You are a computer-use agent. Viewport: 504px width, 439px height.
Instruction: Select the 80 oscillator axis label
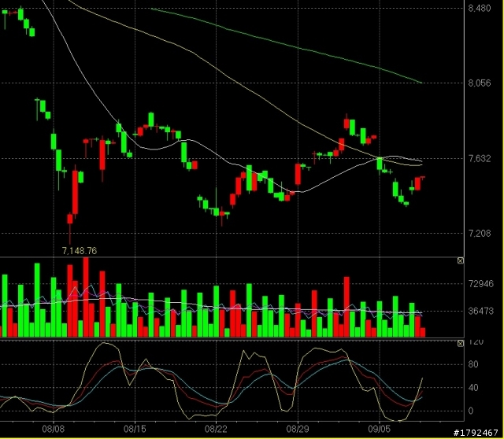(473, 364)
